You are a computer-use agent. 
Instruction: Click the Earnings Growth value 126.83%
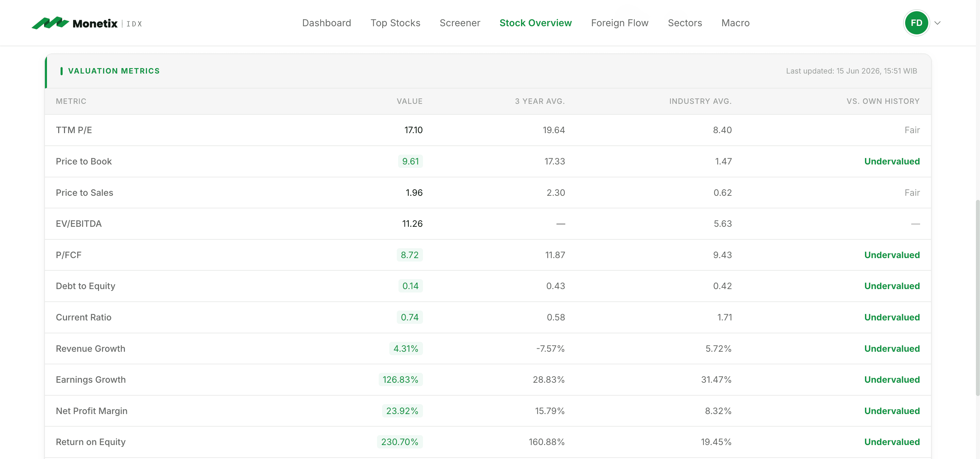pos(400,380)
